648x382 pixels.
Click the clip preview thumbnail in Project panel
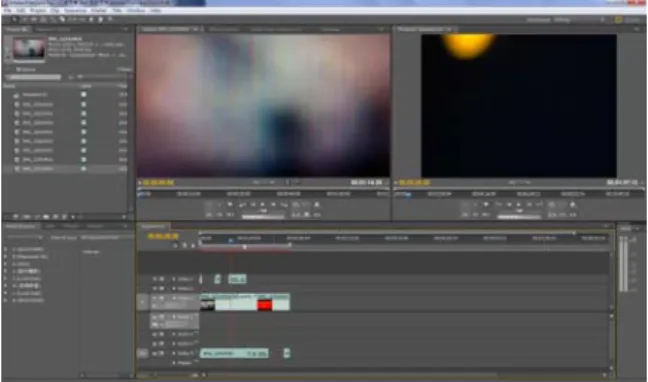29,48
